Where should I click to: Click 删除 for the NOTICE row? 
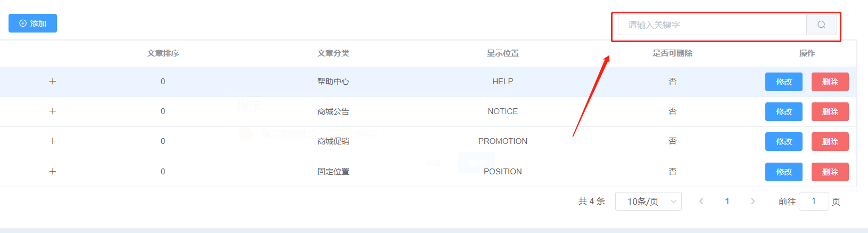pyautogui.click(x=830, y=111)
